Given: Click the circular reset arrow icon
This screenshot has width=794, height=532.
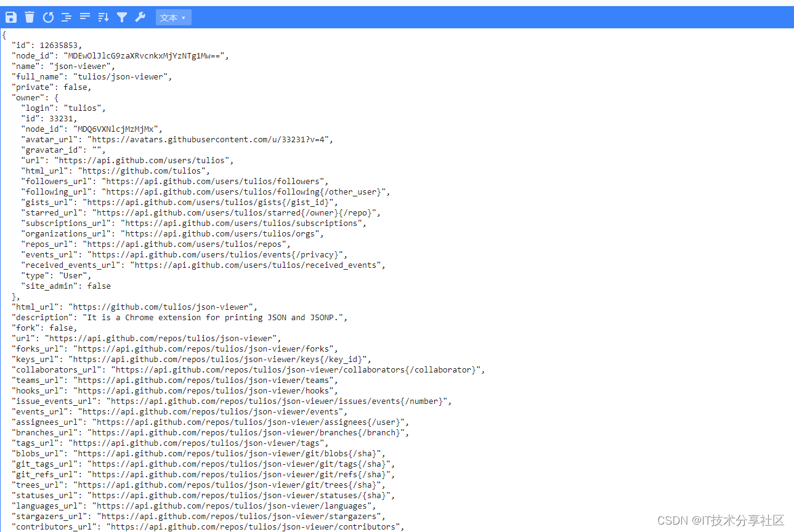Looking at the screenshot, I should (x=48, y=17).
